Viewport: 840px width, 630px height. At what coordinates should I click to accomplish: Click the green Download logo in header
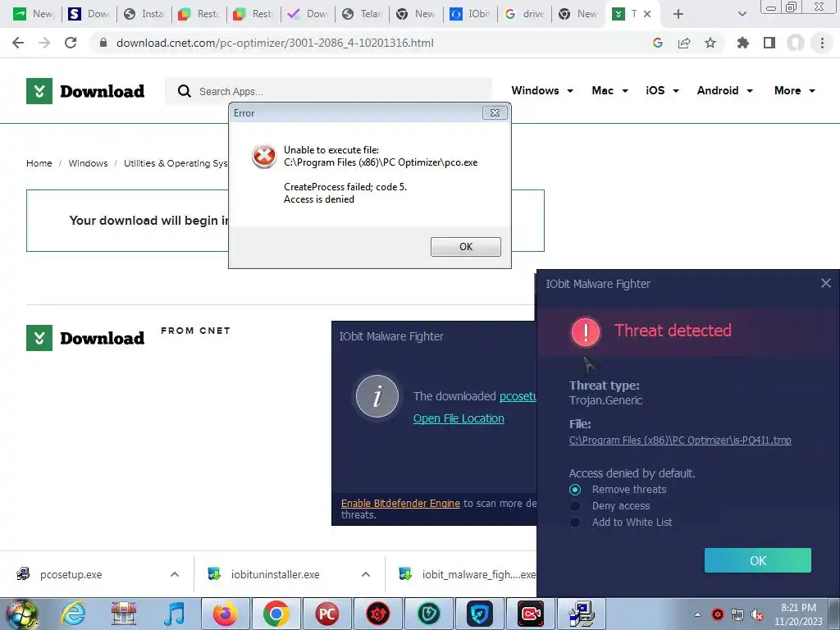coord(85,91)
